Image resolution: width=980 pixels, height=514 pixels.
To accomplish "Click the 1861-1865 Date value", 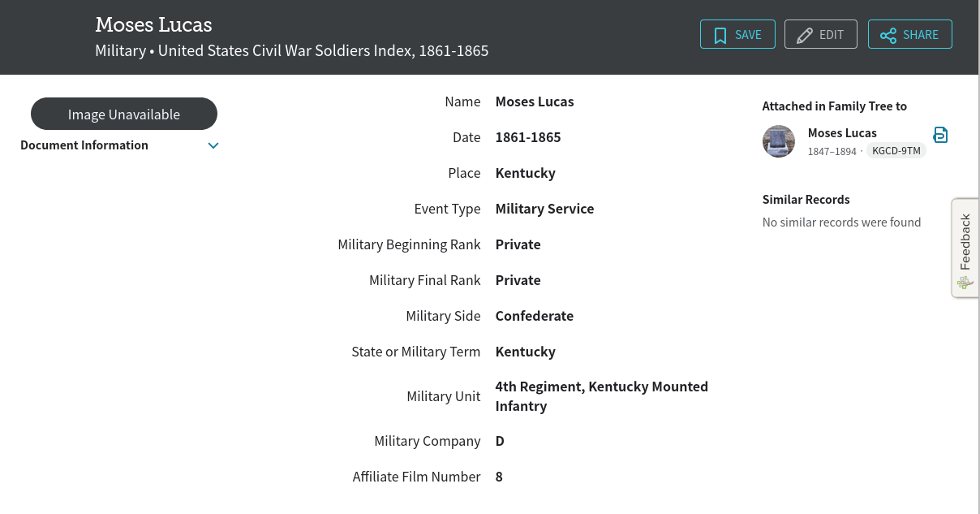I will (x=528, y=137).
